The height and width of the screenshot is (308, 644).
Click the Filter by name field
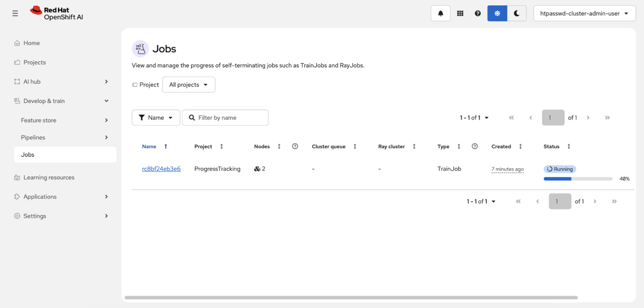(x=225, y=118)
